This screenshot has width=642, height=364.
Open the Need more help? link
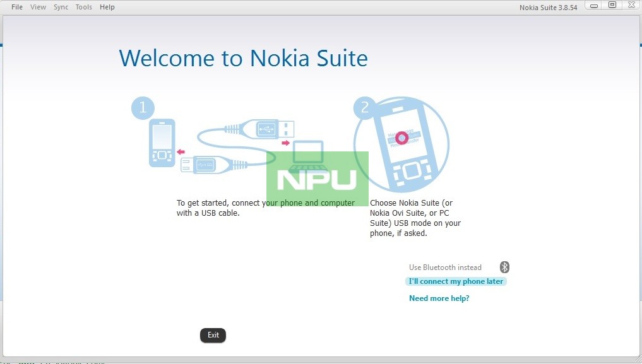[x=439, y=298]
